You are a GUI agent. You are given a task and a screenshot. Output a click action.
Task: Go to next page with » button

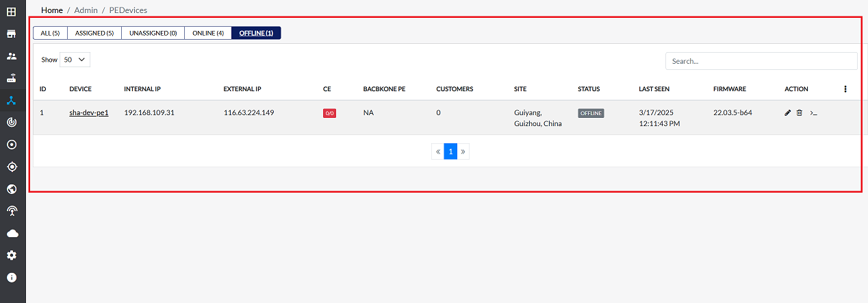tap(463, 151)
